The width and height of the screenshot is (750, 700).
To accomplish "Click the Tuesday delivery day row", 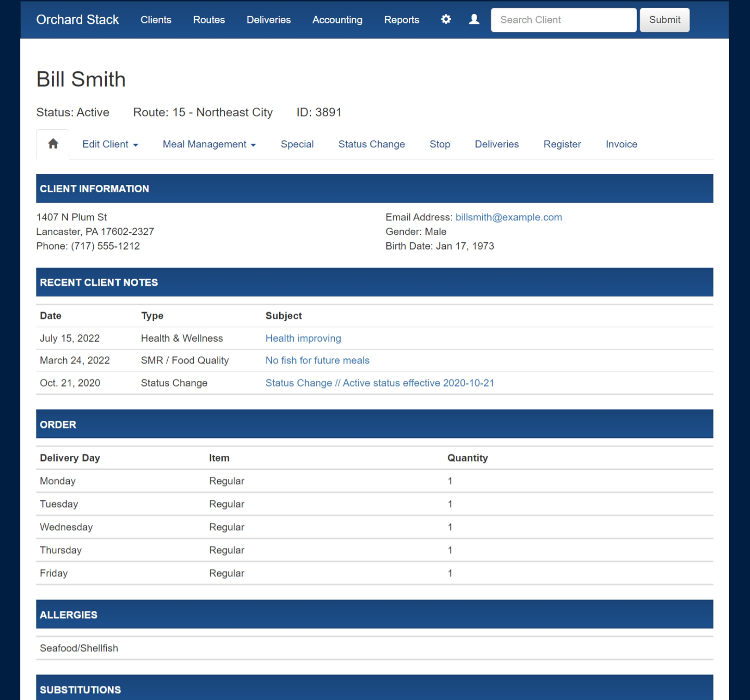I will (x=374, y=504).
